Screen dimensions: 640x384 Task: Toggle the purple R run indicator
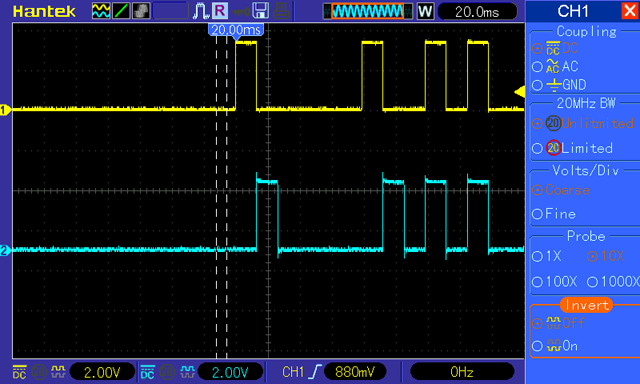(x=220, y=11)
